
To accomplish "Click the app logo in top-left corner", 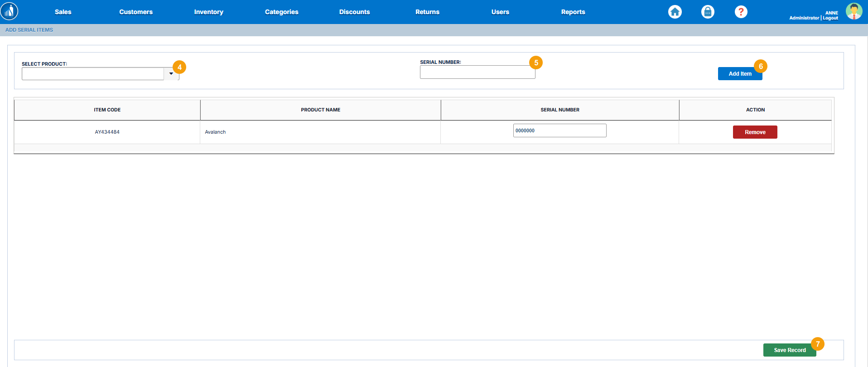I will [x=10, y=11].
